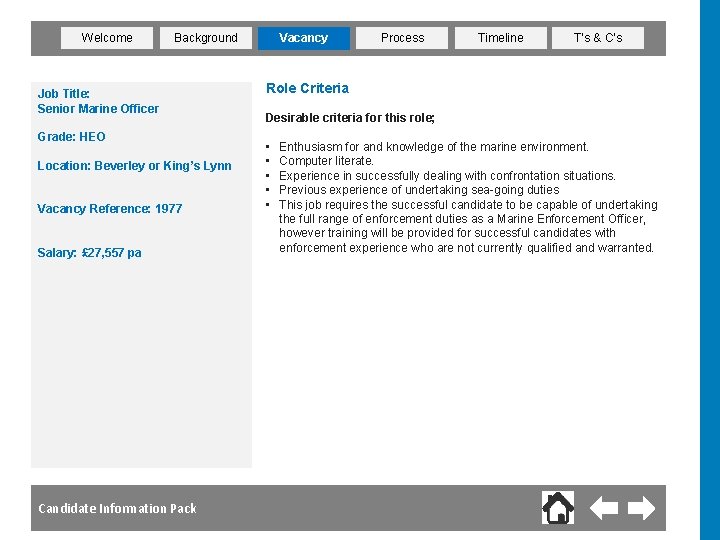Select the Vacancy tab

pyautogui.click(x=304, y=38)
